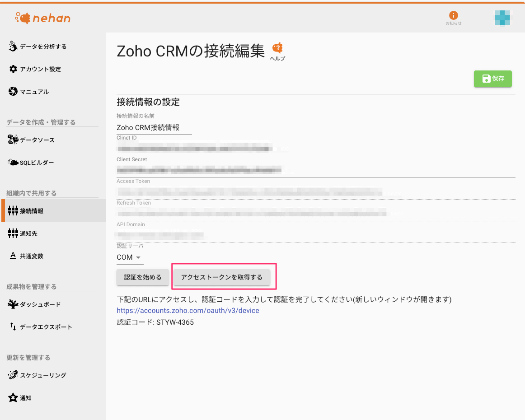Click the 認証コード: STYW-4365 text
This screenshot has width=525, height=420.
click(x=155, y=322)
